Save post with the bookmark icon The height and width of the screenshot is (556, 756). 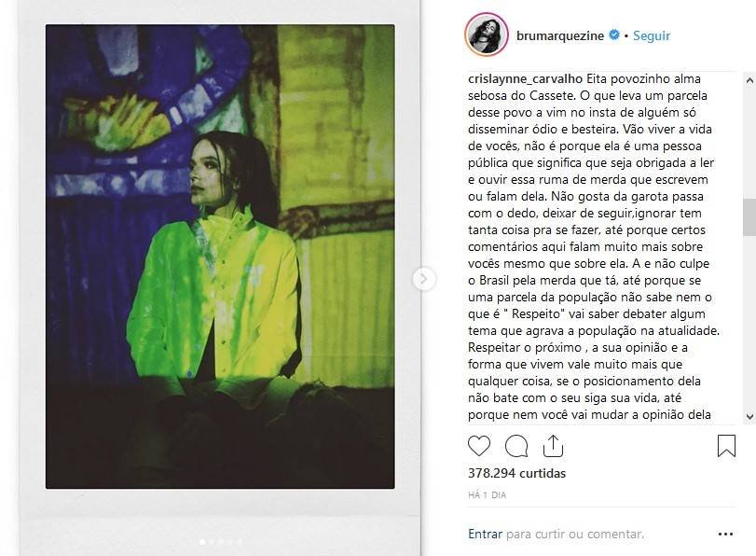(726, 446)
